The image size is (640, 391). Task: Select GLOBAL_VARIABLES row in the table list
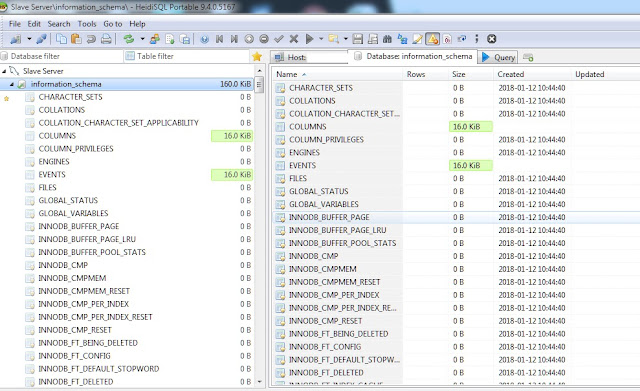[x=456, y=204]
